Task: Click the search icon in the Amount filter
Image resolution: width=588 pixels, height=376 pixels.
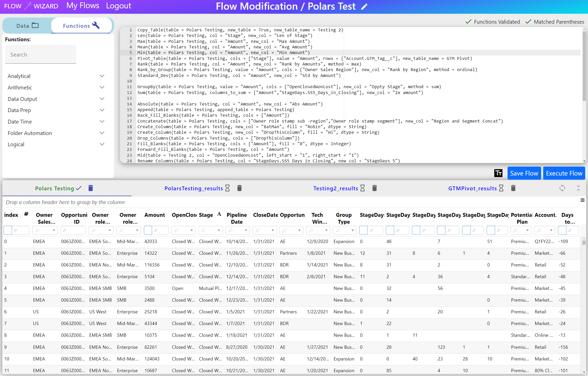Action: click(x=156, y=230)
